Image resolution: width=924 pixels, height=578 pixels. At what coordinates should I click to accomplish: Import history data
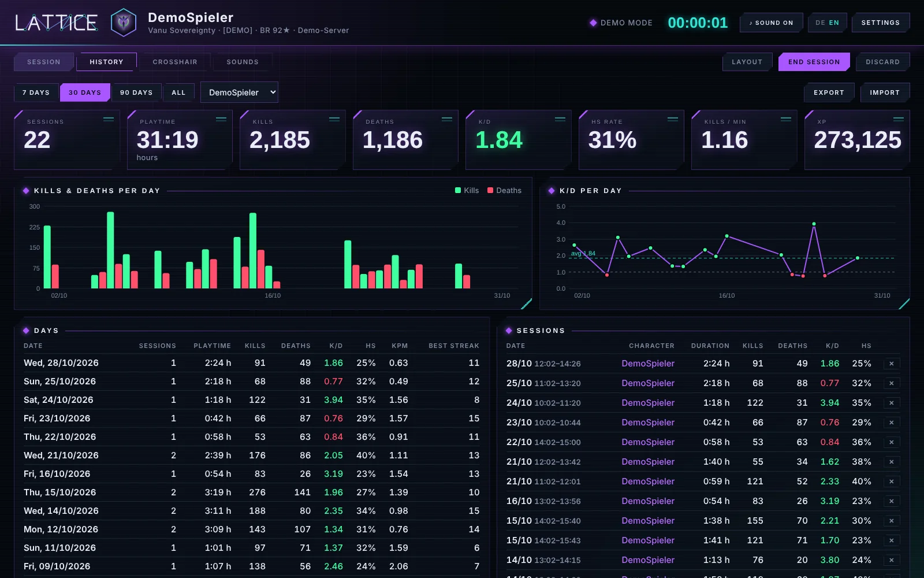(885, 92)
